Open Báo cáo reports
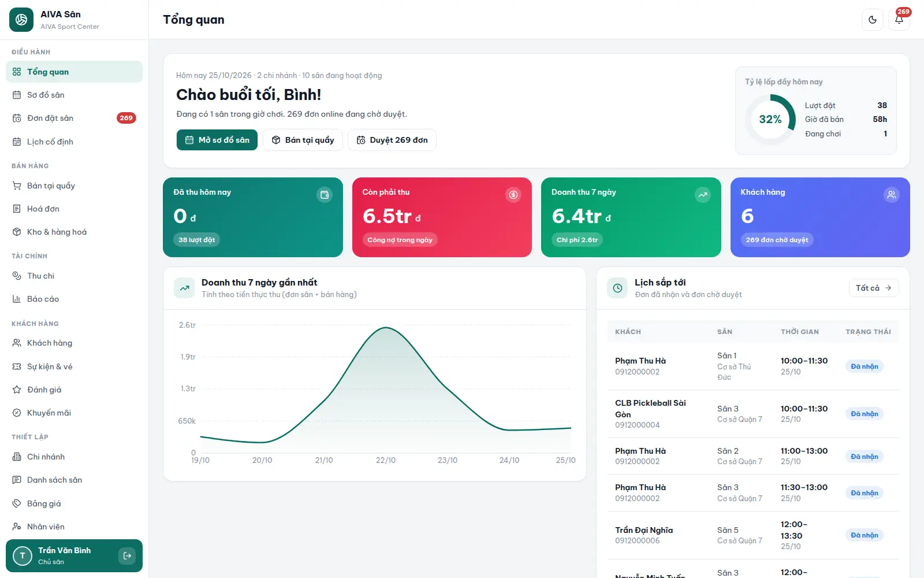The width and height of the screenshot is (924, 578). (x=74, y=299)
